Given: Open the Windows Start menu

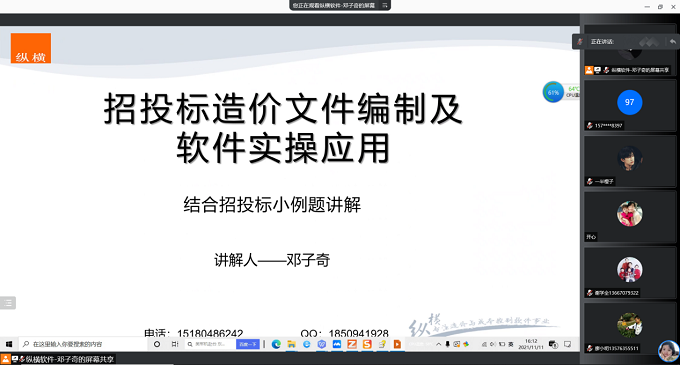Looking at the screenshot, I should click(x=9, y=344).
